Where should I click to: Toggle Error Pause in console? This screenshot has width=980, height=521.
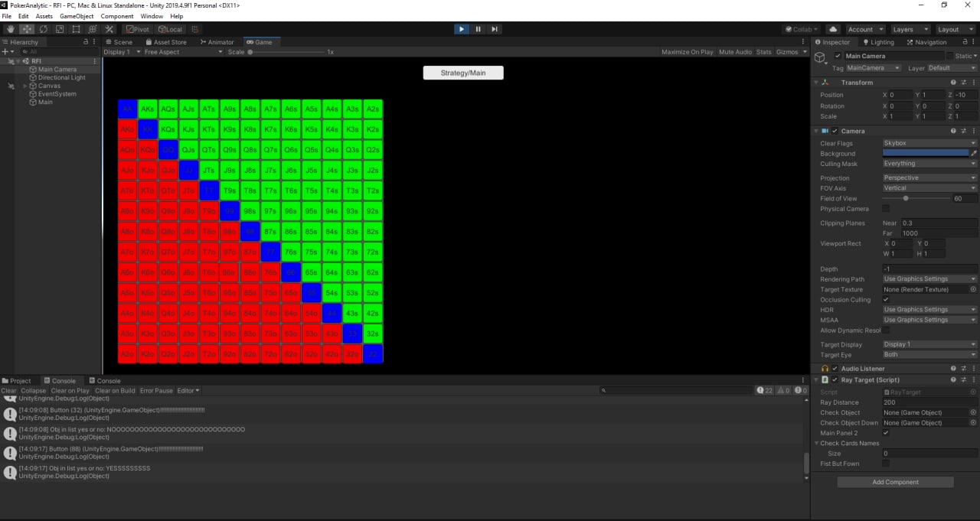pyautogui.click(x=156, y=390)
